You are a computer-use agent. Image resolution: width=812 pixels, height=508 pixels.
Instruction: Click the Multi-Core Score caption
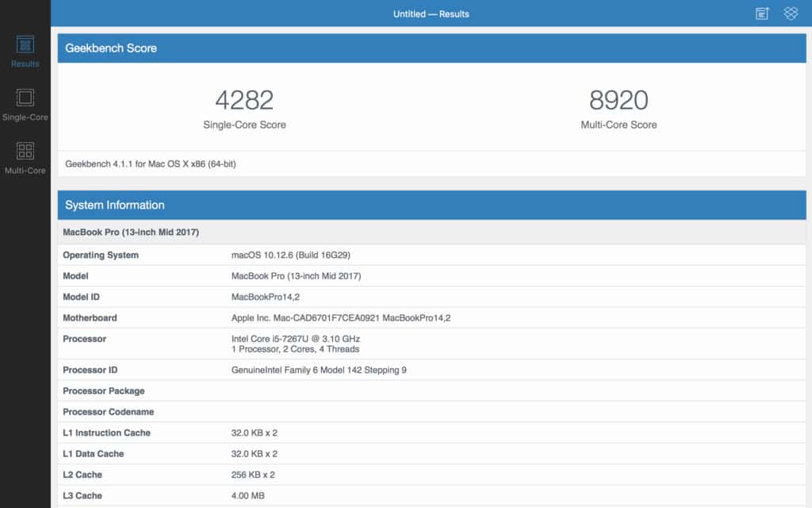click(x=619, y=125)
